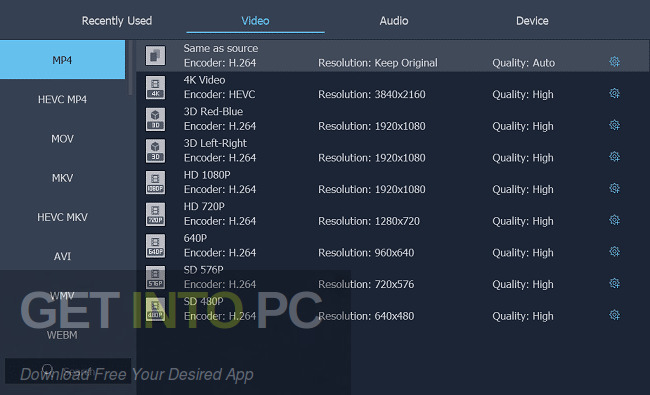Choose the '640P' preset title
This screenshot has width=650, height=395.
195,238
